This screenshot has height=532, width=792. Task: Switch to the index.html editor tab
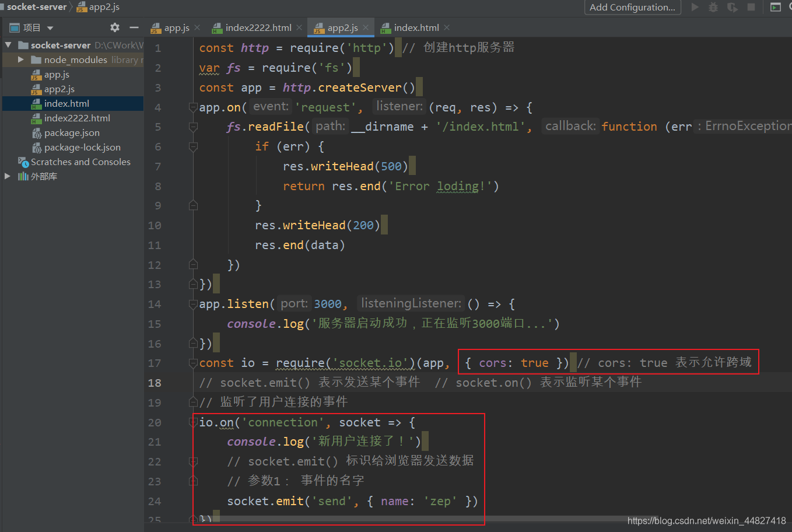click(x=416, y=27)
